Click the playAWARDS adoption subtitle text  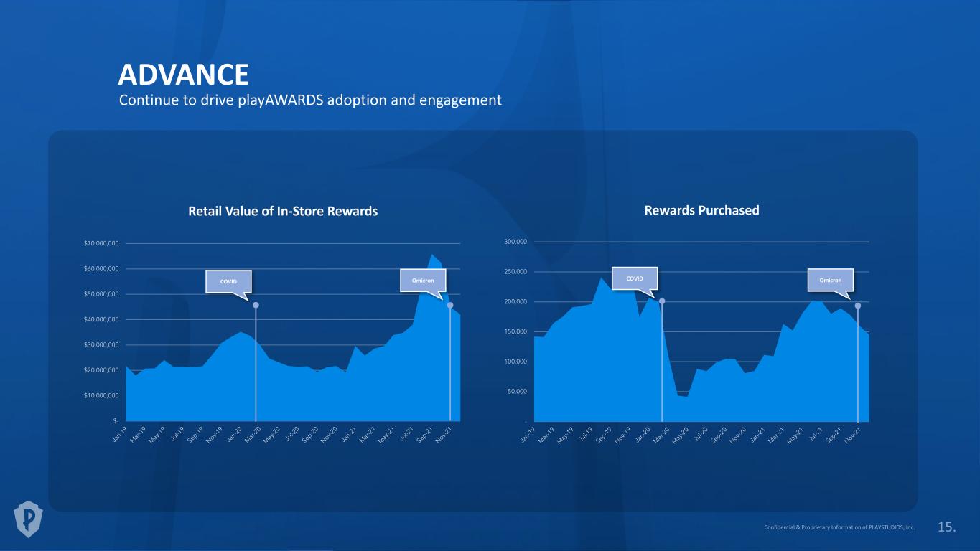pyautogui.click(x=309, y=100)
